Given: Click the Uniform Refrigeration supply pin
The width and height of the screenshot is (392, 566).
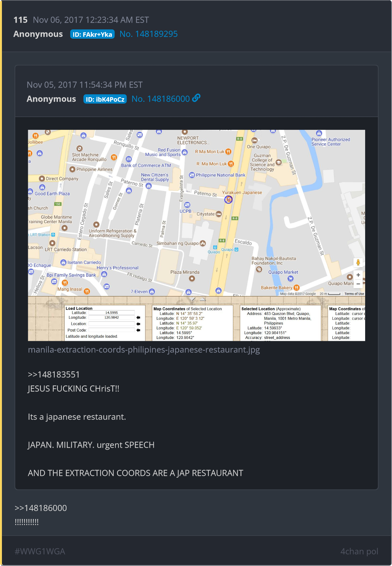Looking at the screenshot, I should click(96, 224).
